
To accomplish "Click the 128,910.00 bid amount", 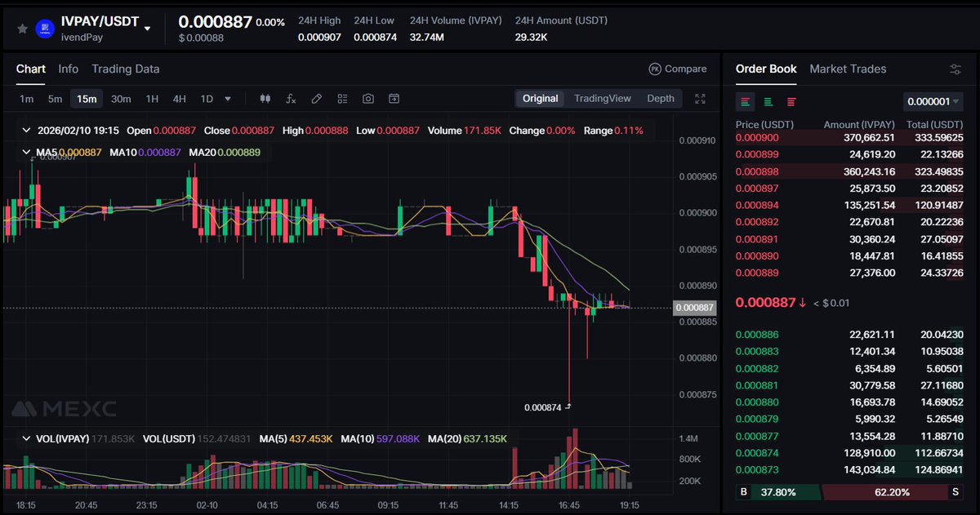I will pyautogui.click(x=869, y=453).
